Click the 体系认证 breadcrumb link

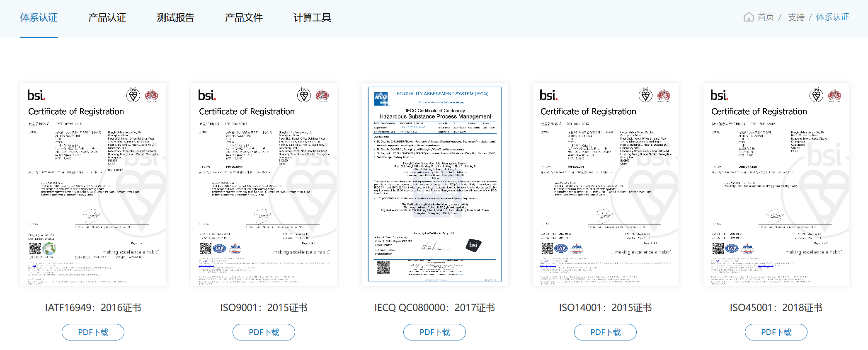coord(832,17)
